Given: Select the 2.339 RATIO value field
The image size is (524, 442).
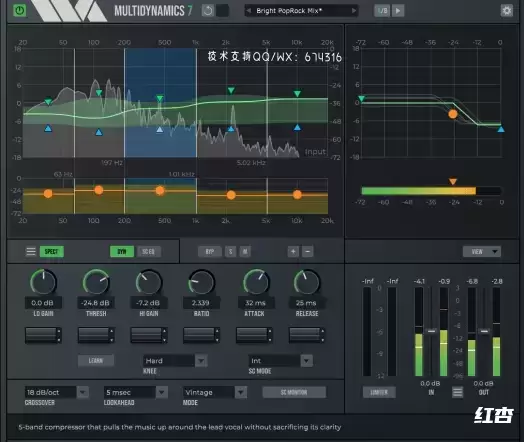Looking at the screenshot, I should coord(201,303).
